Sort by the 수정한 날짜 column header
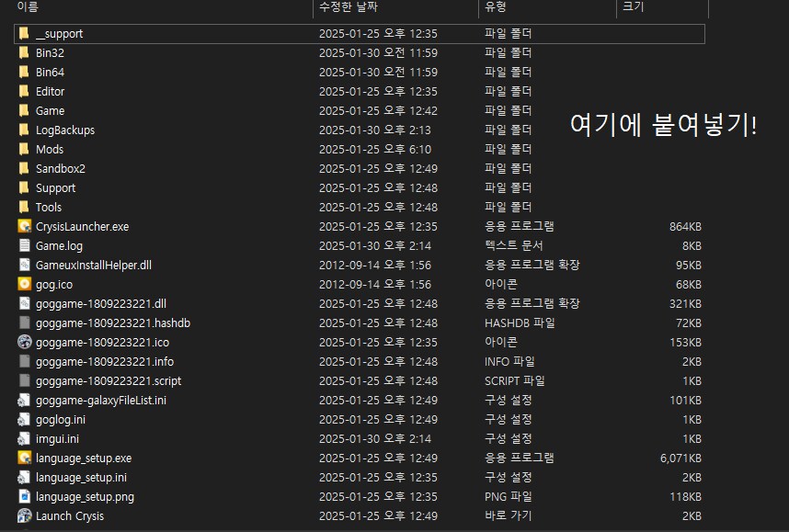This screenshot has height=532, width=789. 349,6
